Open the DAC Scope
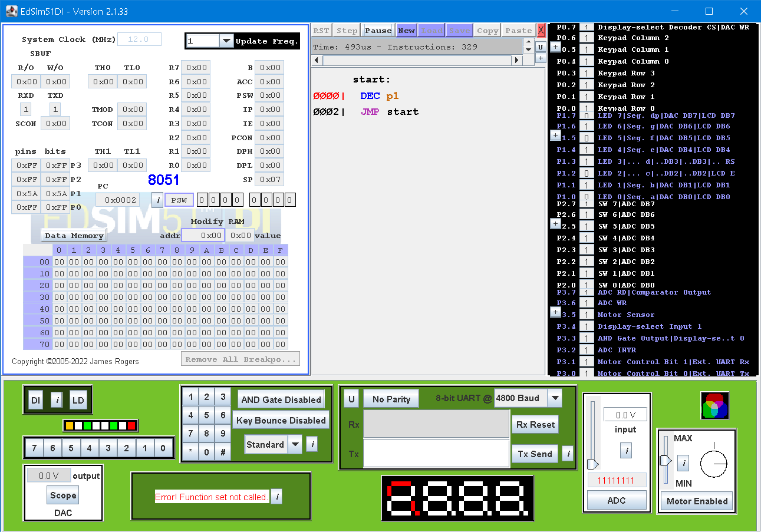This screenshot has height=532, width=761. (63, 495)
